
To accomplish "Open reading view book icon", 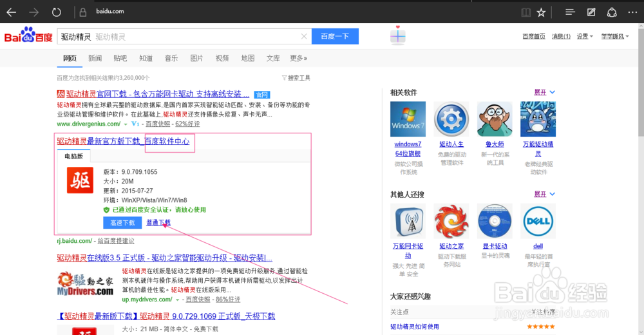I will point(526,12).
